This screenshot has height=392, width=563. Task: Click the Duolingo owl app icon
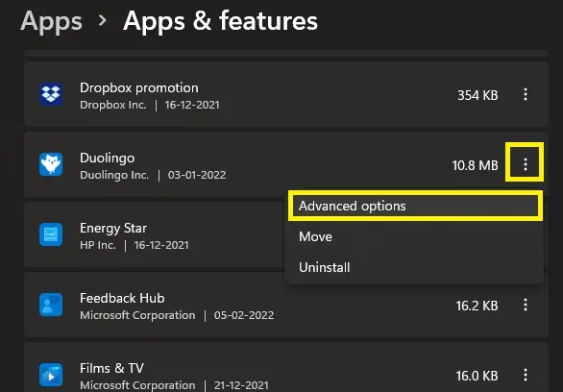51,164
